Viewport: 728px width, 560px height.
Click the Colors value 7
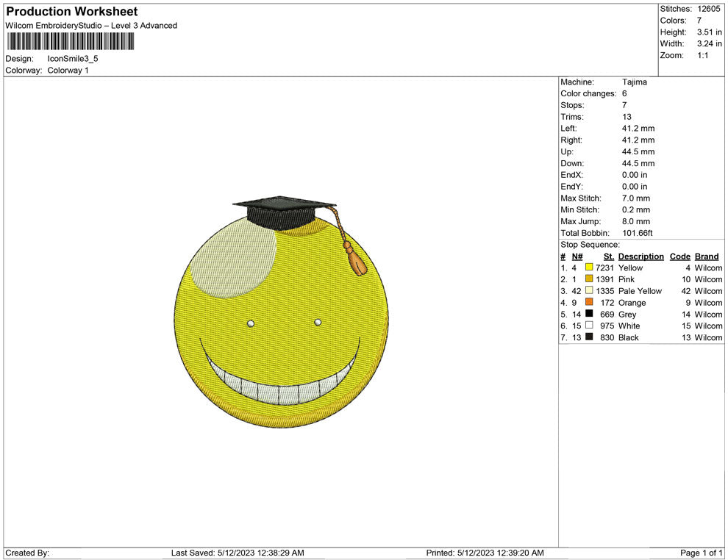(x=699, y=21)
